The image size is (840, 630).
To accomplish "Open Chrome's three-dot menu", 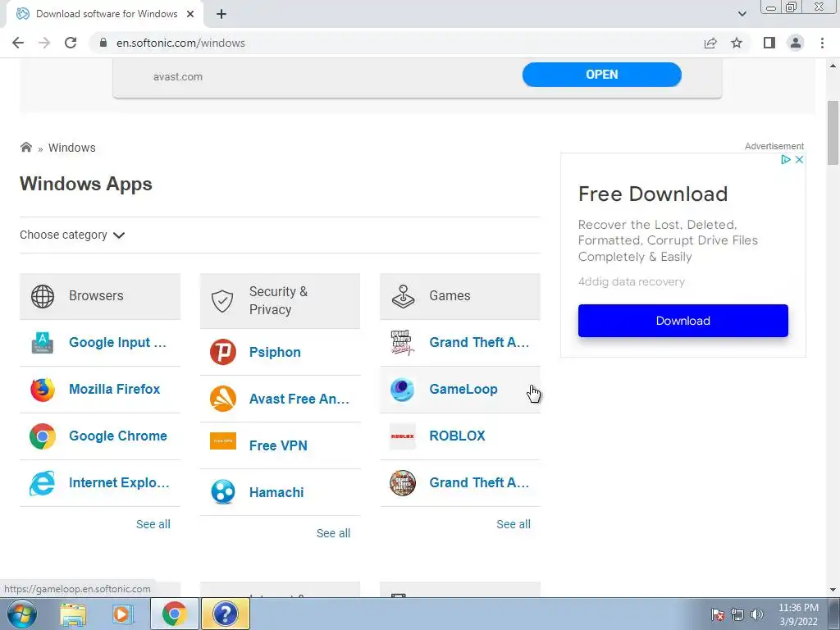I will coord(822,43).
